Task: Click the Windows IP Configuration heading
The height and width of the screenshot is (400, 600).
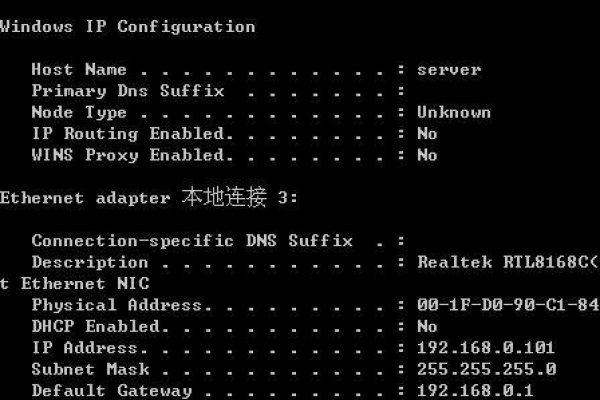Action: pos(127,27)
